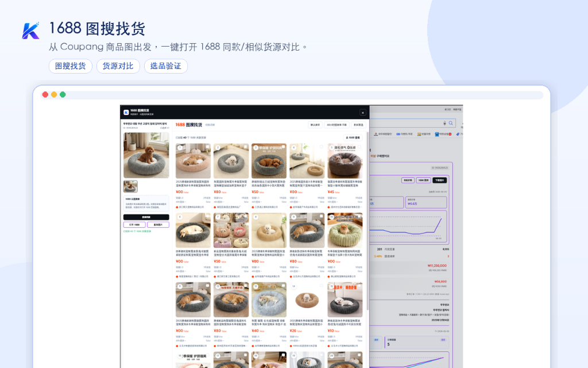Click the modal's vertical scrollbar
The height and width of the screenshot is (368, 588).
367,221
